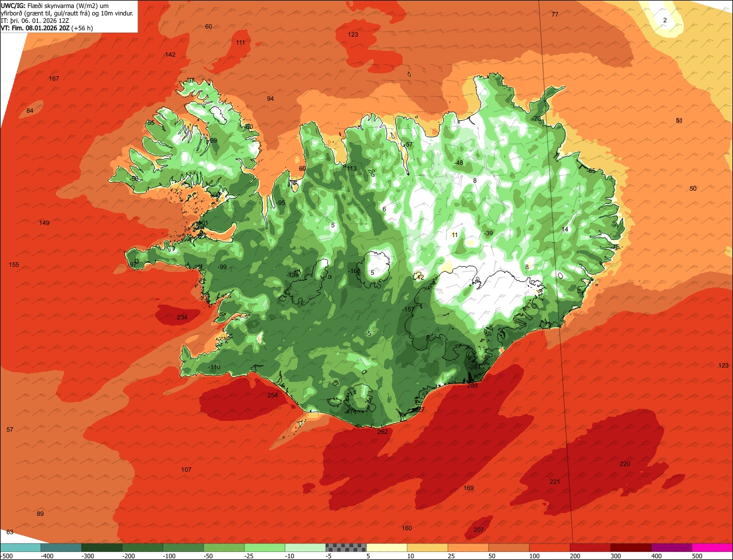Screen dimensions: 733x560
Task: Click the map value '89' in the lower left
Action: point(40,514)
